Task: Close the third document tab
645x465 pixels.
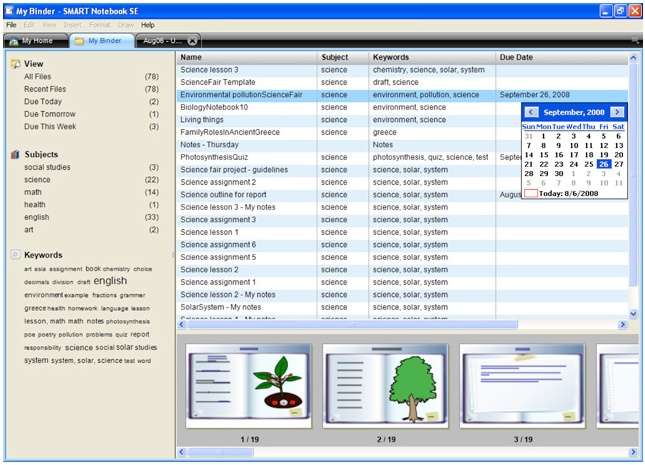Action: tap(192, 41)
